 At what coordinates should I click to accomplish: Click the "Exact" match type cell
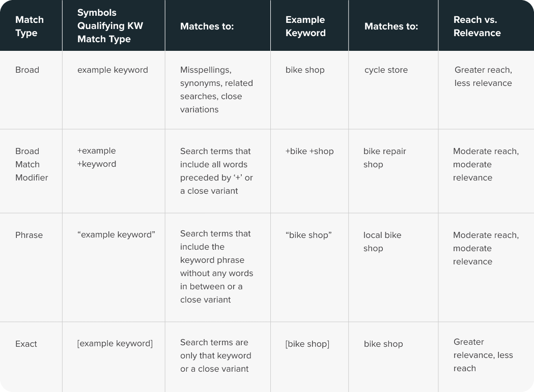coord(26,344)
